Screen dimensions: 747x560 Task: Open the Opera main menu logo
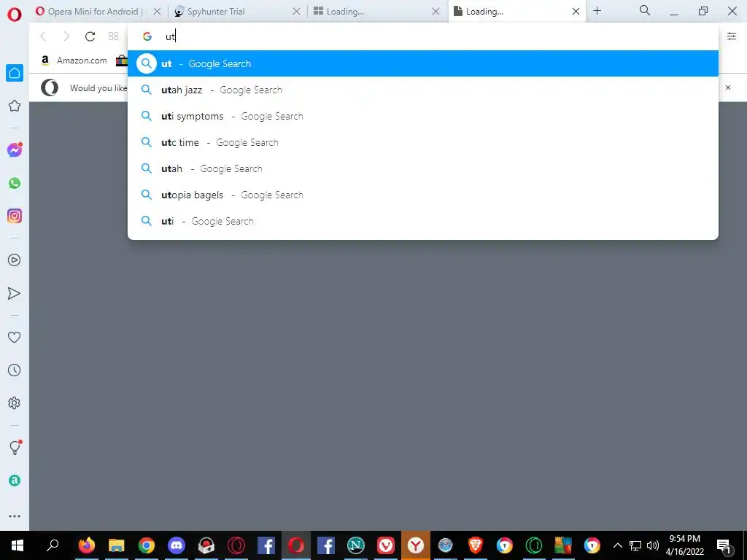(15, 14)
